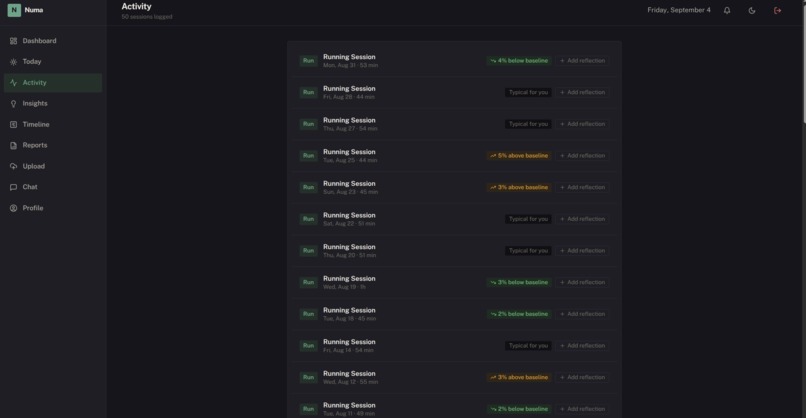This screenshot has width=806, height=418.
Task: Add reflection to Fri, Aug 28 session
Action: point(582,93)
